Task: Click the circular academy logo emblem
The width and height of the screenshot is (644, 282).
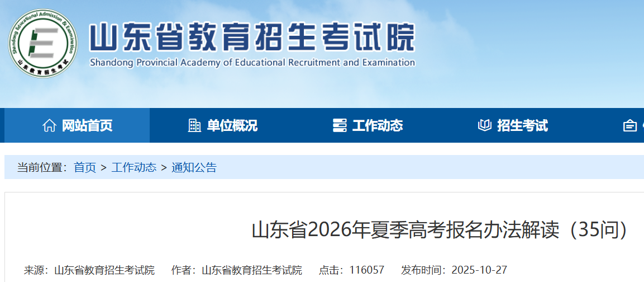Action: pyautogui.click(x=43, y=43)
